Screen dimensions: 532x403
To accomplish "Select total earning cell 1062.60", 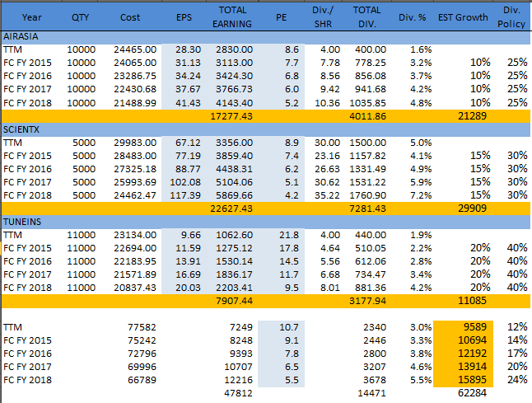I will click(234, 235).
